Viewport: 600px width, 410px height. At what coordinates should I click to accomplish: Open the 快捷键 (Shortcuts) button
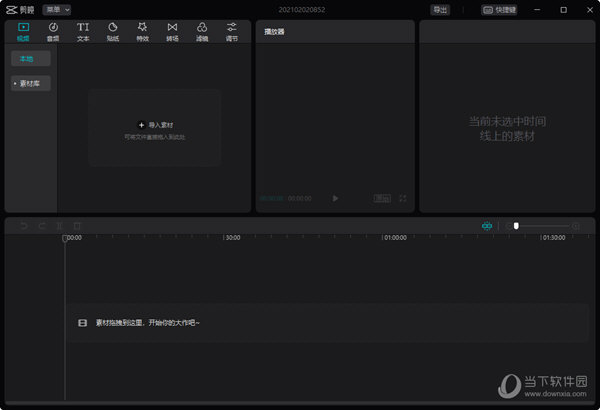click(500, 9)
